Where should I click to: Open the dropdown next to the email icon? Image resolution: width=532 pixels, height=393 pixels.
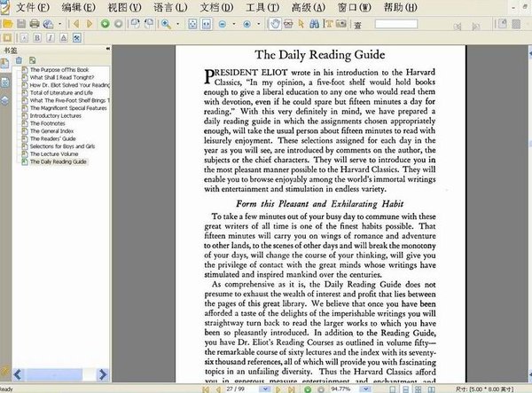60,24
